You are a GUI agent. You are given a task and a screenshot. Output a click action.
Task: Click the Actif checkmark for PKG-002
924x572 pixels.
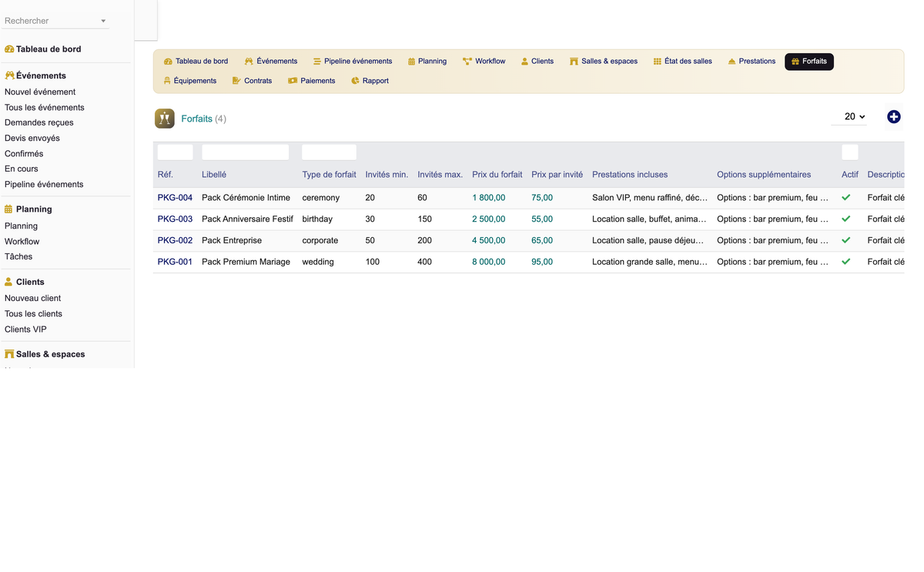[846, 241]
